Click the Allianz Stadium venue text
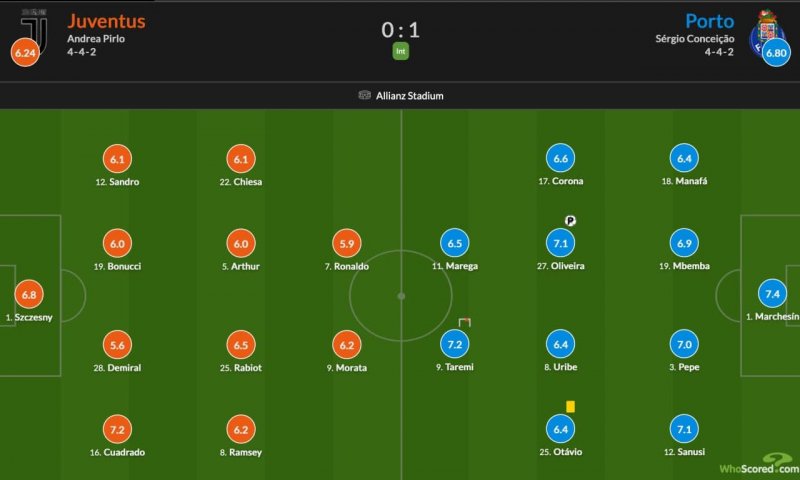800x480 pixels. (410, 96)
